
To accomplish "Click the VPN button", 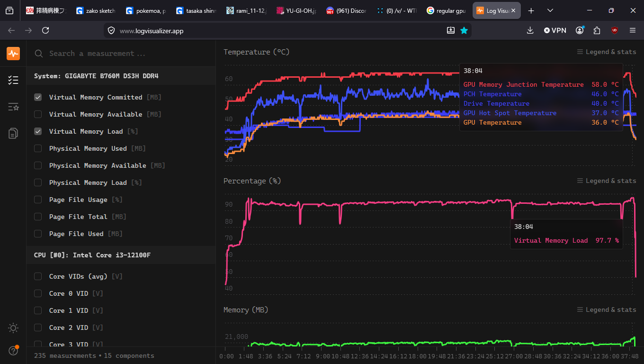I will (555, 30).
